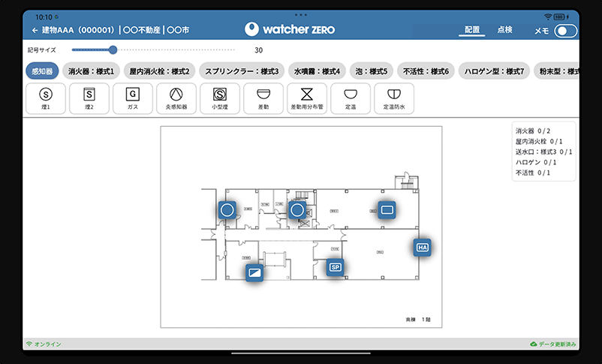Switch to the 点検 tab

coord(504,30)
